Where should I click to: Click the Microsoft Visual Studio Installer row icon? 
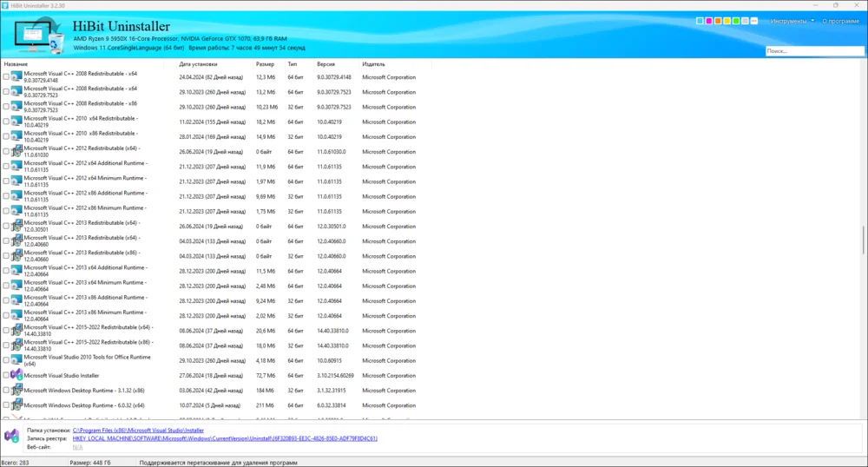tap(16, 375)
